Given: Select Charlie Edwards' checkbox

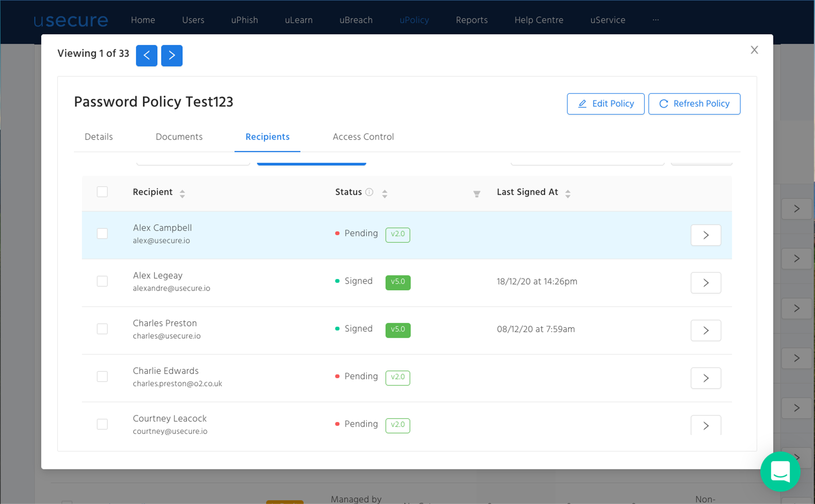Looking at the screenshot, I should [102, 376].
